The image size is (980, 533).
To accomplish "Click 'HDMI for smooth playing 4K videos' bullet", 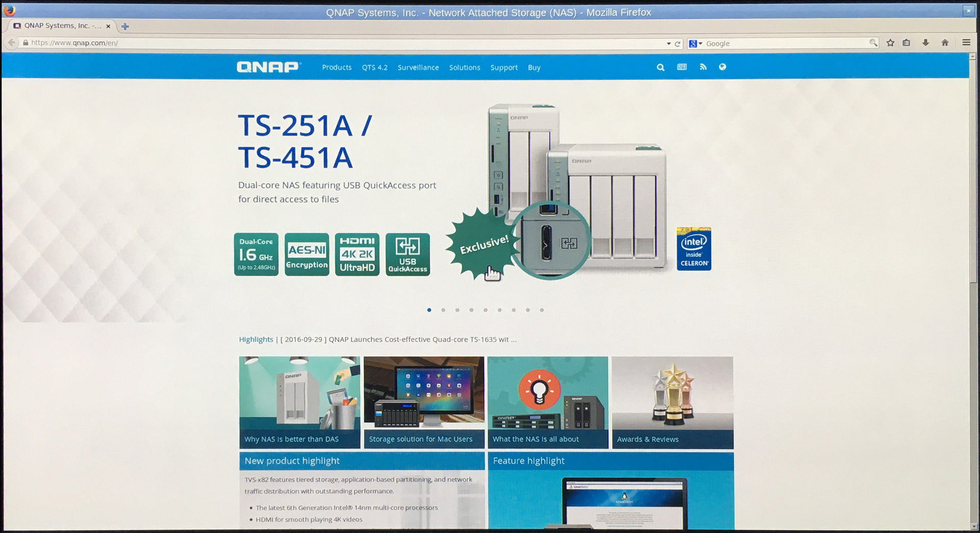I will coord(309,520).
